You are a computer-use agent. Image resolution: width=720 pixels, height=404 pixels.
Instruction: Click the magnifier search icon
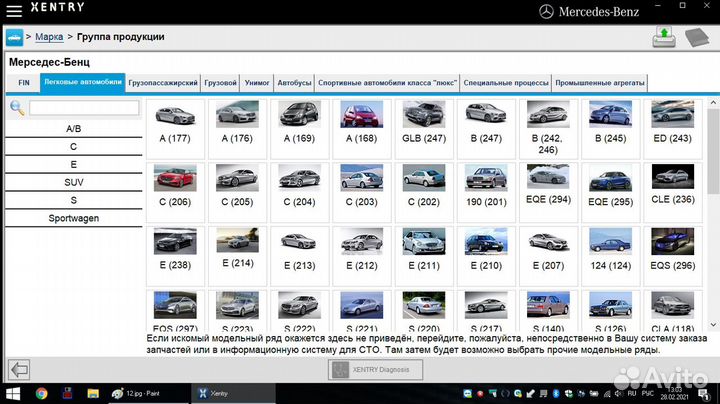coord(17,108)
